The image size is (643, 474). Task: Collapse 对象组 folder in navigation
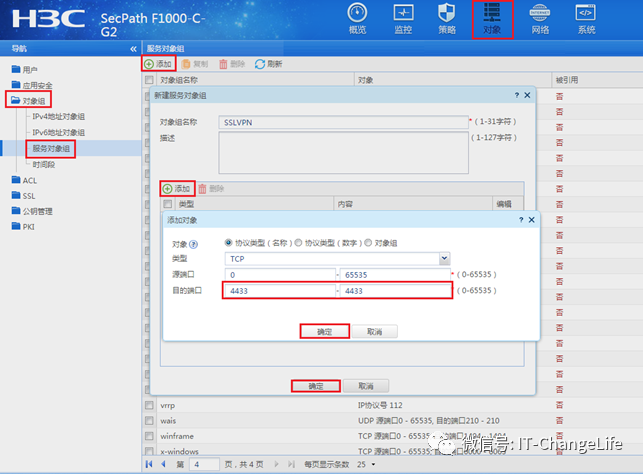click(x=28, y=100)
